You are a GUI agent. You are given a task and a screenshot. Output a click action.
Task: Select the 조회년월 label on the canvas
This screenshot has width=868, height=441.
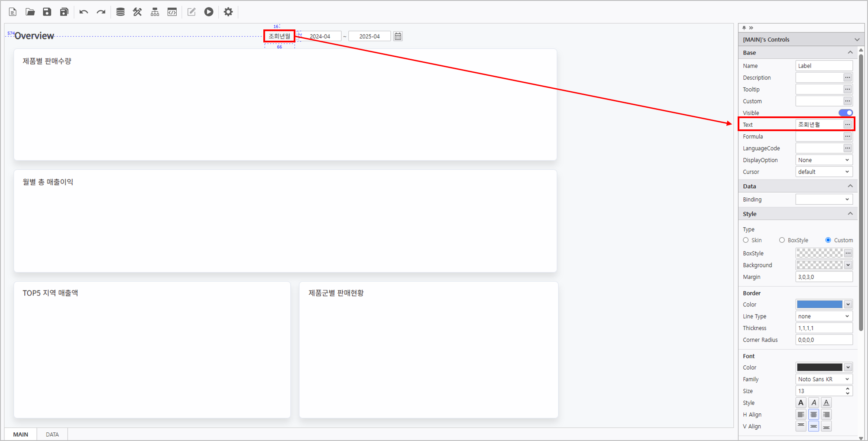(x=279, y=36)
